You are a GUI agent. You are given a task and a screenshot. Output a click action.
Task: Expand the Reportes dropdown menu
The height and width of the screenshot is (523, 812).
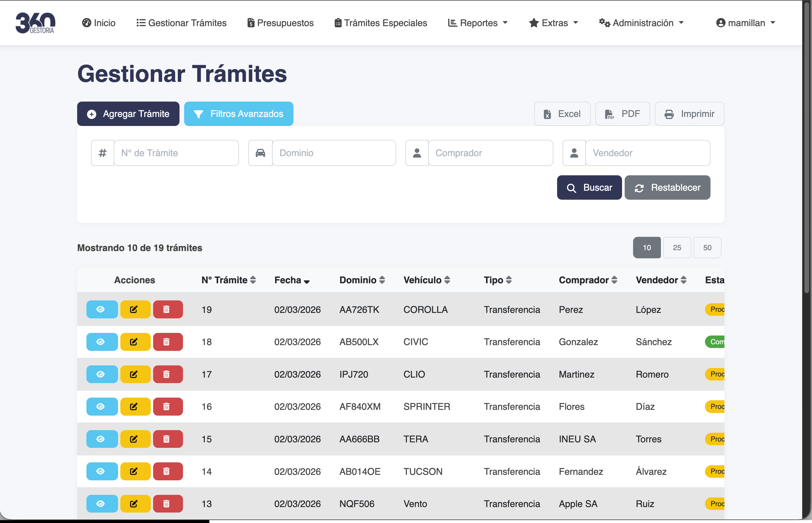pos(478,23)
